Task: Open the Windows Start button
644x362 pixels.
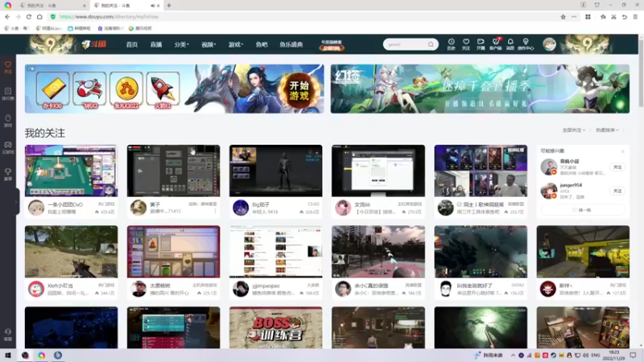Action: [x=8, y=355]
